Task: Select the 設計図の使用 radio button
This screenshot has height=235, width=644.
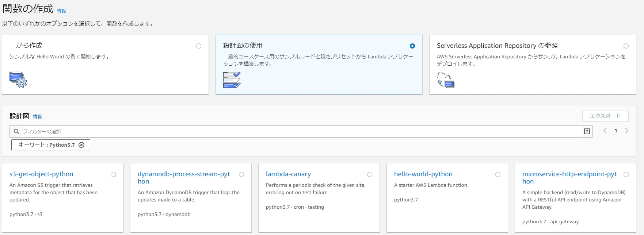Action: [x=412, y=46]
